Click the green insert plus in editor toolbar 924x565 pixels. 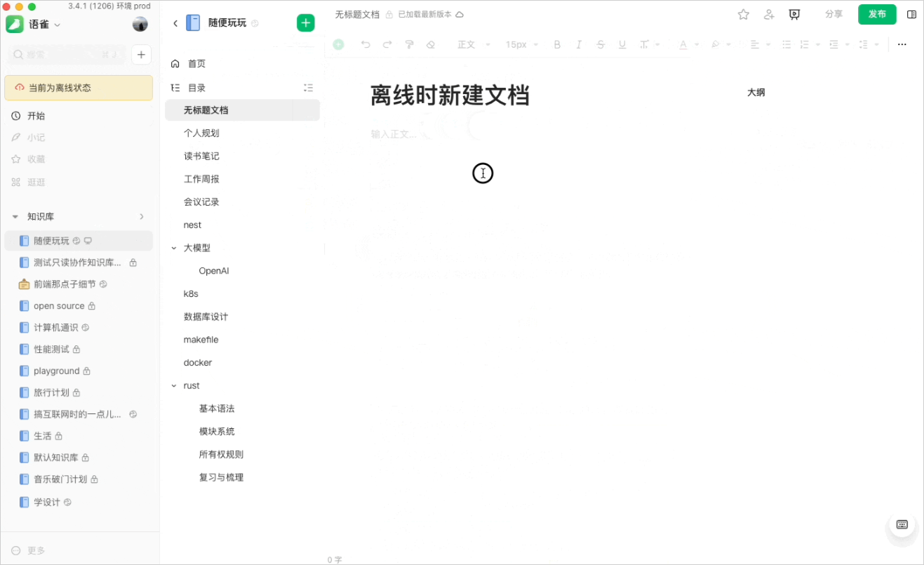click(339, 44)
